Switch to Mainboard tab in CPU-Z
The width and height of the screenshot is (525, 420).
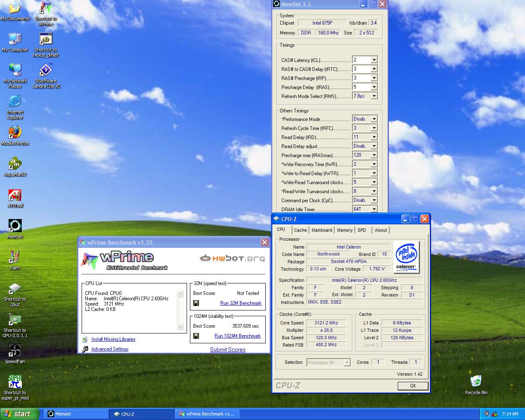click(x=322, y=230)
